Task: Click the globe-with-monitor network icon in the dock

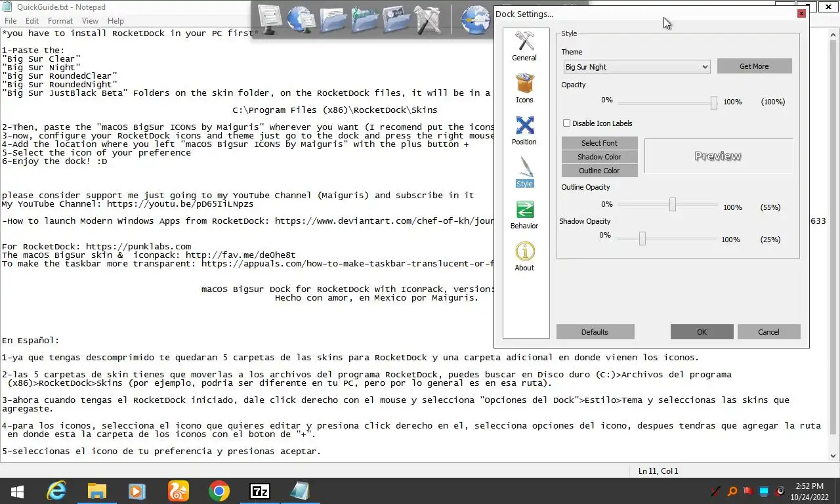Action: click(302, 19)
